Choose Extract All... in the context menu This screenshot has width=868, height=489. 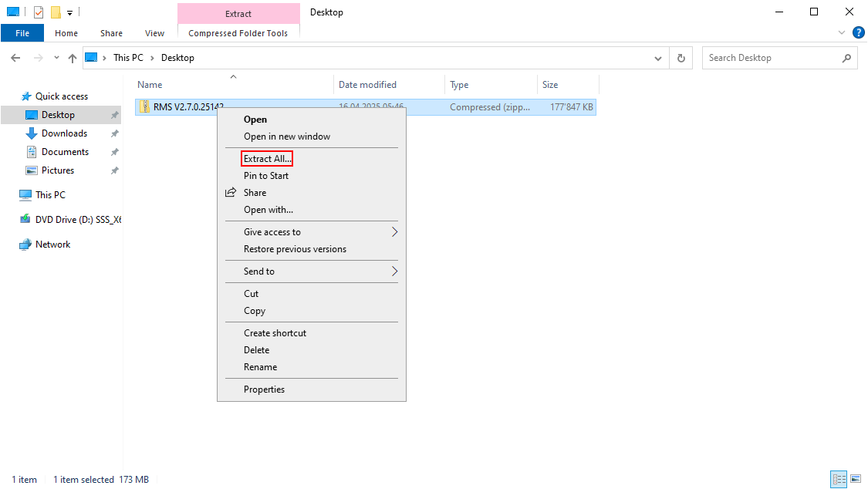tap(312, 159)
